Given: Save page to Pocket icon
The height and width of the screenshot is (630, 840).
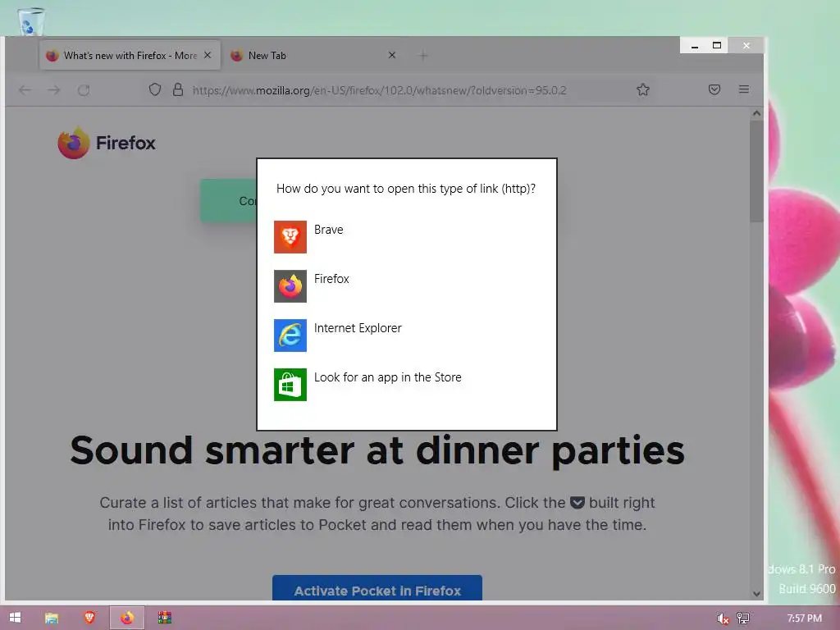Looking at the screenshot, I should (714, 89).
